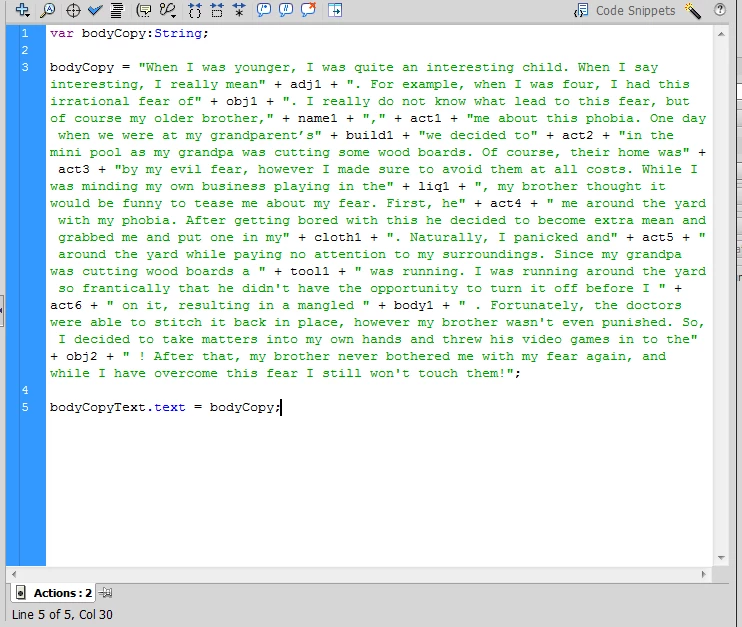Click 'bodyCopyText' on line 5
Screen dimensions: 742x627
tap(97, 407)
